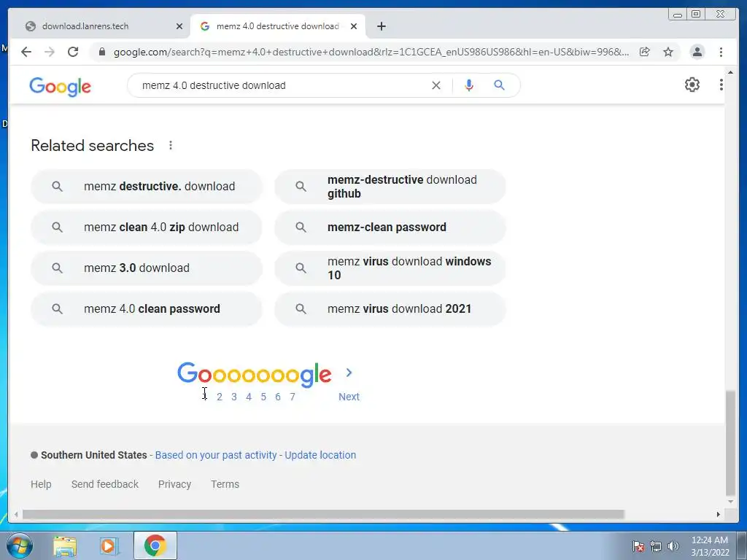Screen dimensions: 747x560
Task: Open Action Center flag tray icon
Action: (x=638, y=546)
